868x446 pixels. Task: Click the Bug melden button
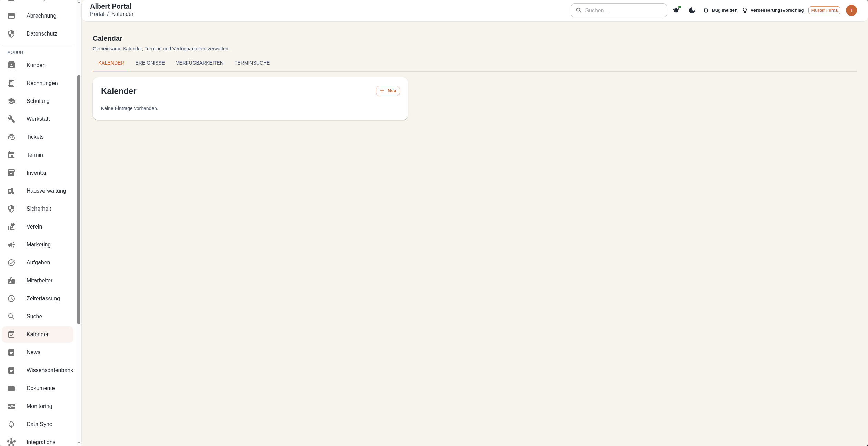720,10
